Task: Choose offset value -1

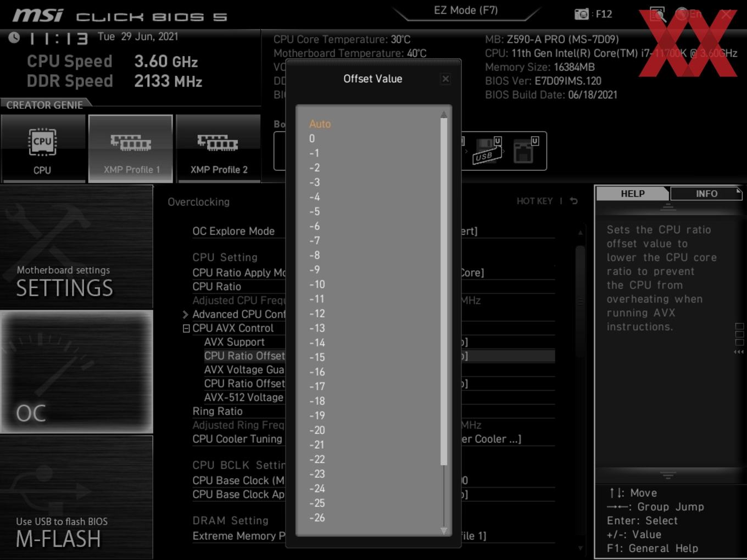Action: [314, 153]
